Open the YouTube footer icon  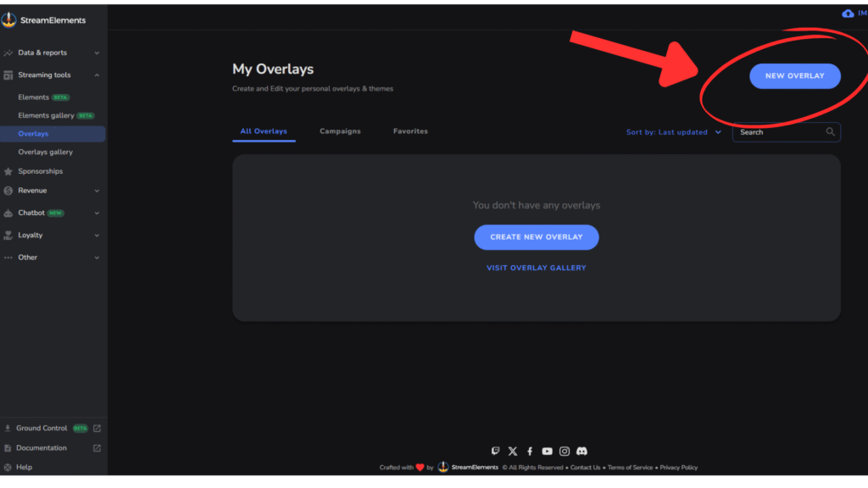coord(547,452)
